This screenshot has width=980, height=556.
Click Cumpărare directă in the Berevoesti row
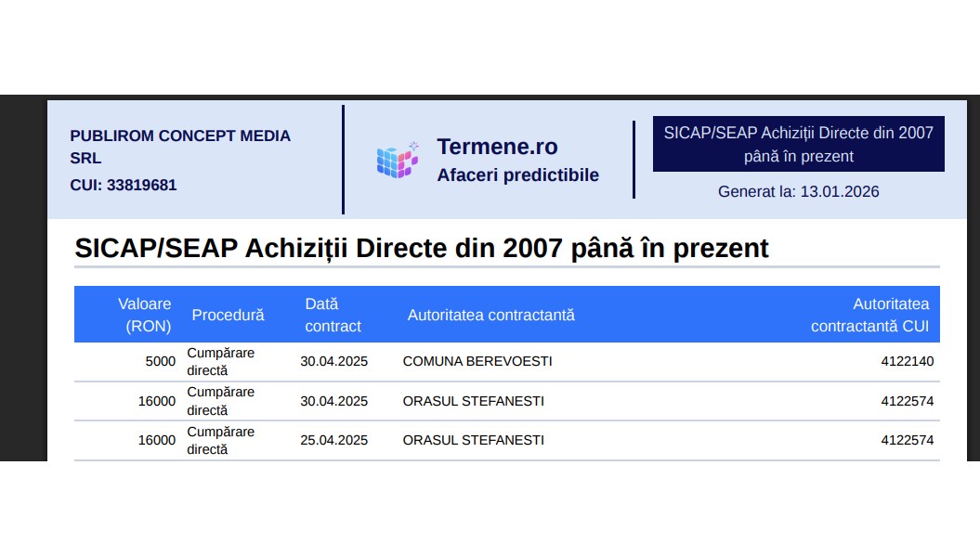220,361
